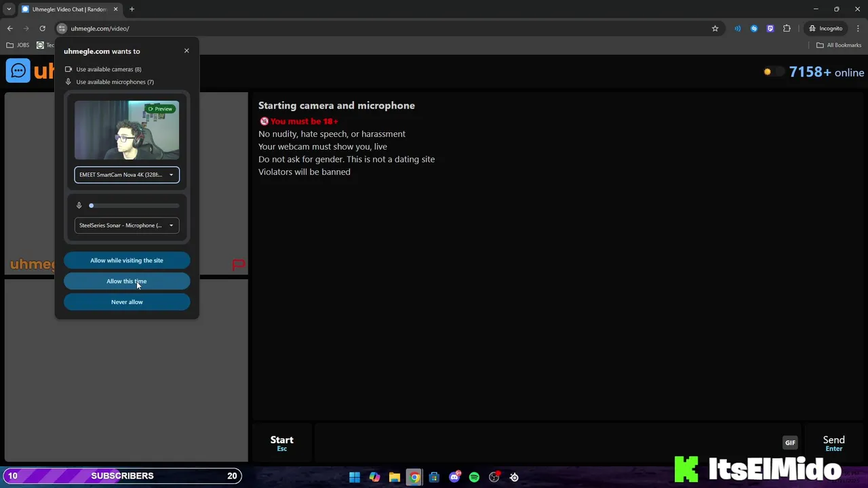The width and height of the screenshot is (868, 488).
Task: Click 'Use available cameras (8)' text
Action: click(x=108, y=69)
